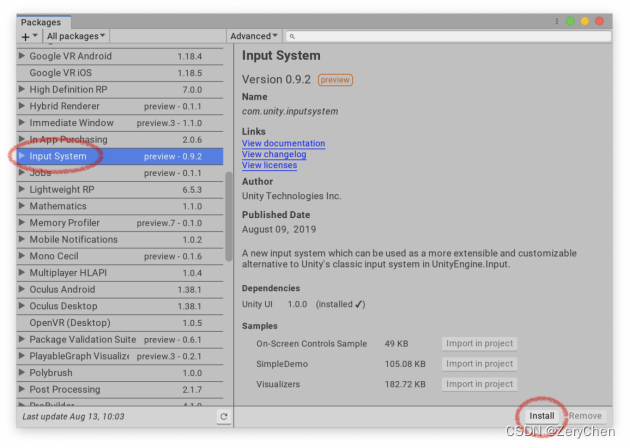Click the search magnifier icon
The width and height of the screenshot is (630, 448).
(292, 37)
